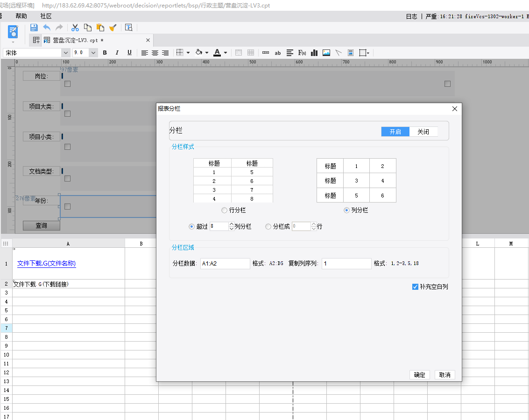Click the 查询 query button
Screen dimensions: 529x420
pos(42,225)
